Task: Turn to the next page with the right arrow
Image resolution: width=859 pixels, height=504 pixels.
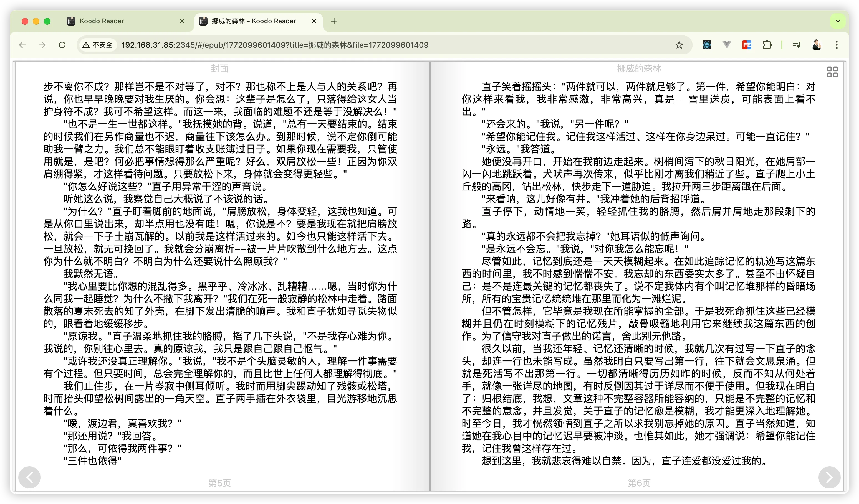Action: pyautogui.click(x=829, y=477)
